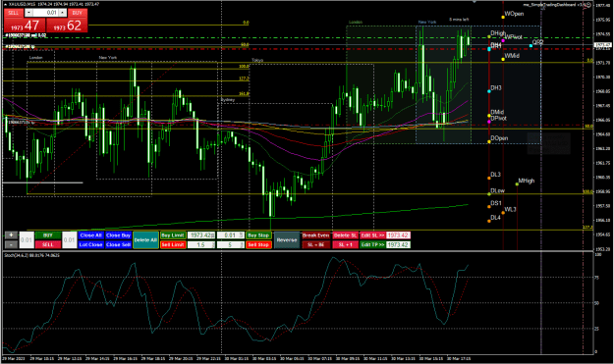This screenshot has height=364, width=614.
Task: Click the current price label on price axis
Action: pyautogui.click(x=603, y=45)
